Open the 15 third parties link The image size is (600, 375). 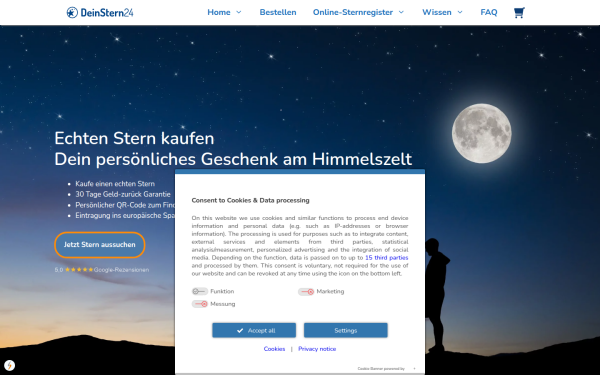tap(386, 258)
